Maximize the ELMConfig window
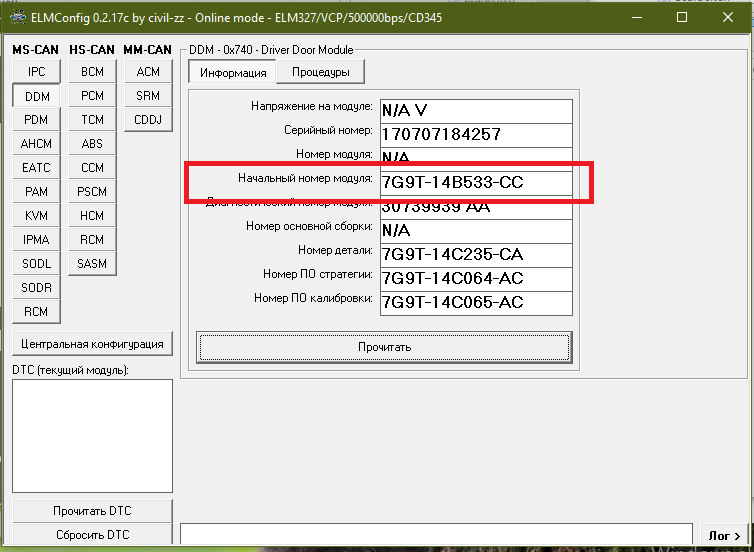Viewport: 754px width, 552px height. tap(682, 18)
